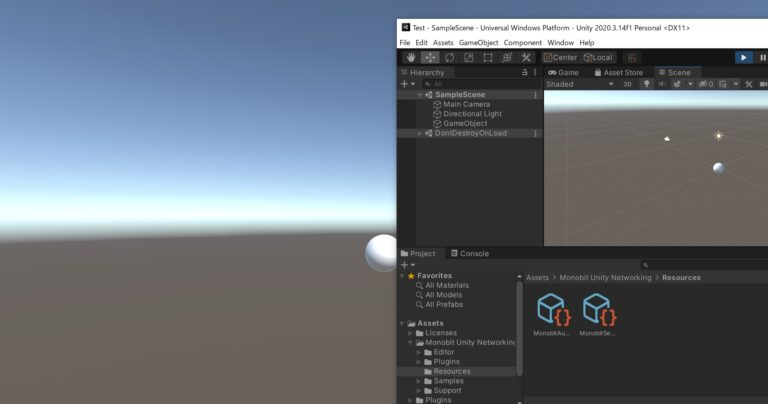Switch to the Game tab
The image size is (768, 404).
coord(563,72)
